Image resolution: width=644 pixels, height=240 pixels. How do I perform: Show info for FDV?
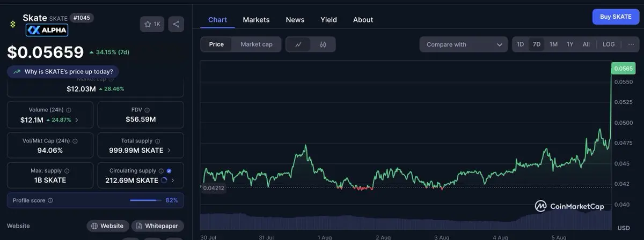tap(148, 109)
